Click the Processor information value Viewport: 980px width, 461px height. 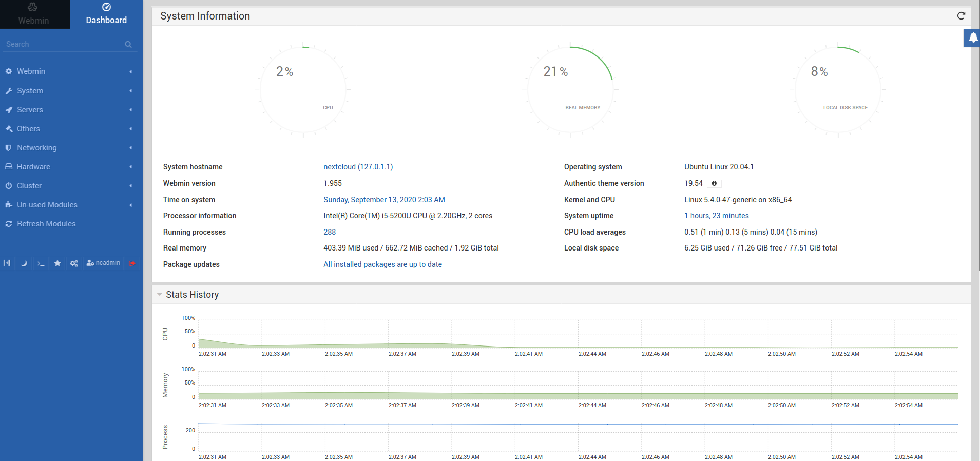click(408, 216)
